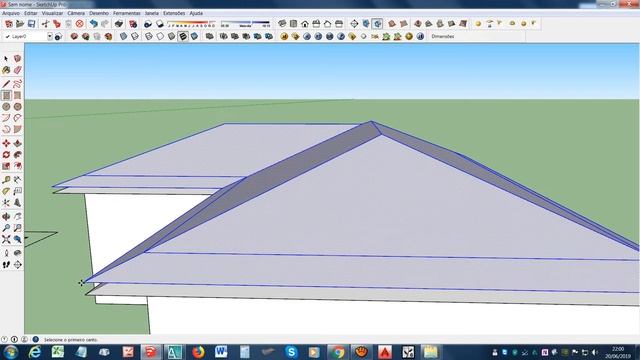Choose the Push/Pull tool
Viewport: 640px width, 360px height.
coord(18,143)
